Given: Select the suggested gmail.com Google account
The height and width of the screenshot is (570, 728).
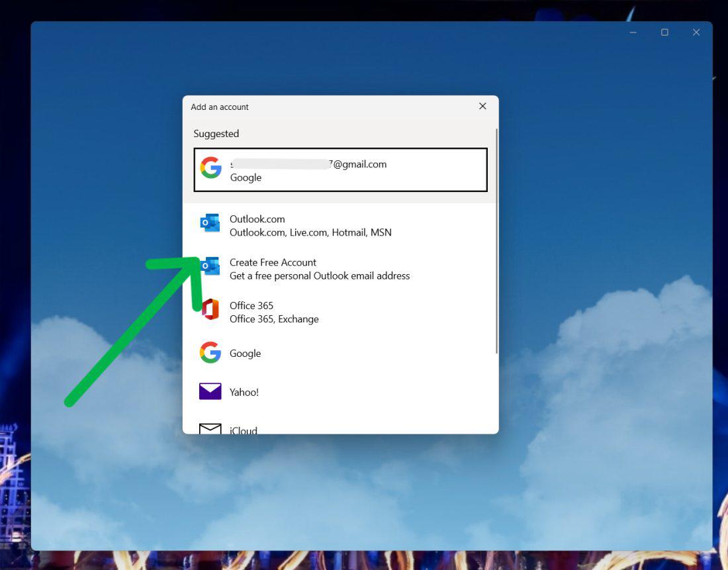Looking at the screenshot, I should pyautogui.click(x=340, y=170).
